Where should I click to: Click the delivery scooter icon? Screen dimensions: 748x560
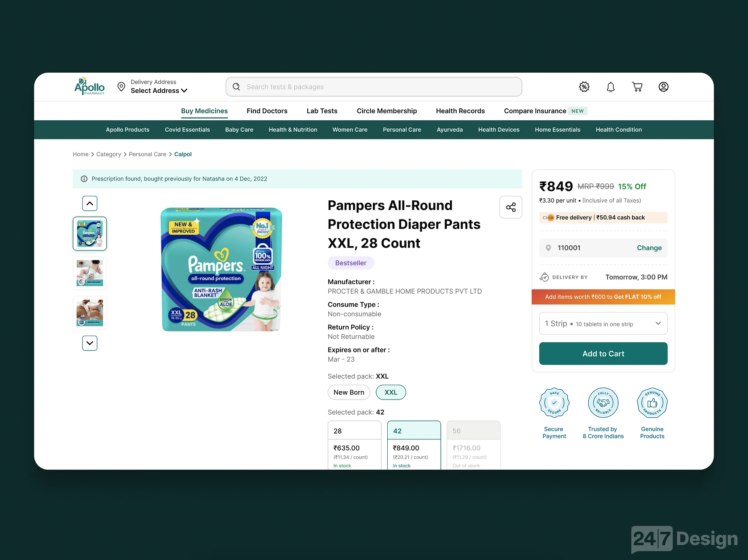pos(544,277)
